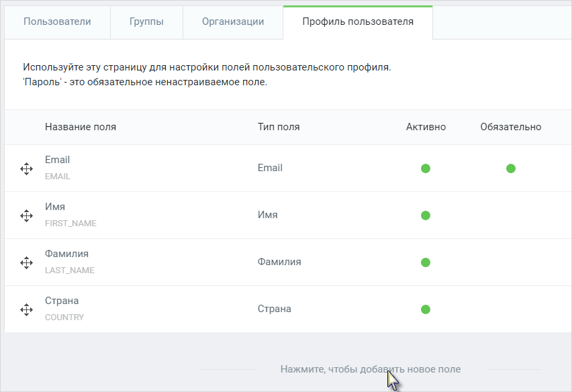Toggle the Обязательно dot for Email
572x392 pixels.
pos(511,168)
